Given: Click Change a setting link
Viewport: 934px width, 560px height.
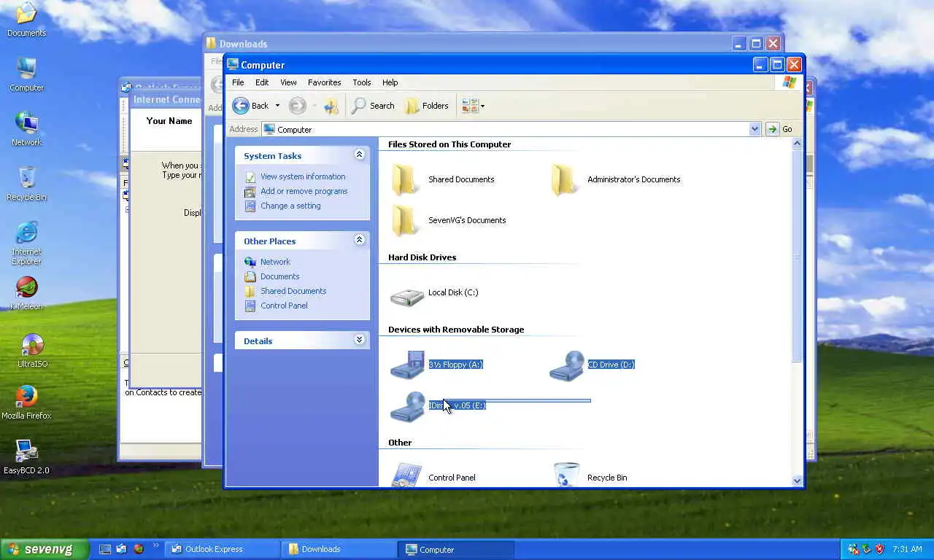Looking at the screenshot, I should [x=290, y=206].
